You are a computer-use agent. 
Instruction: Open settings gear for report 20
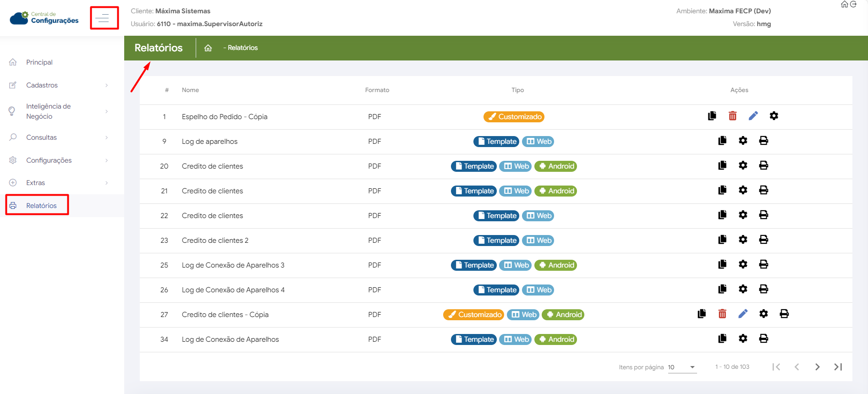coord(743,165)
